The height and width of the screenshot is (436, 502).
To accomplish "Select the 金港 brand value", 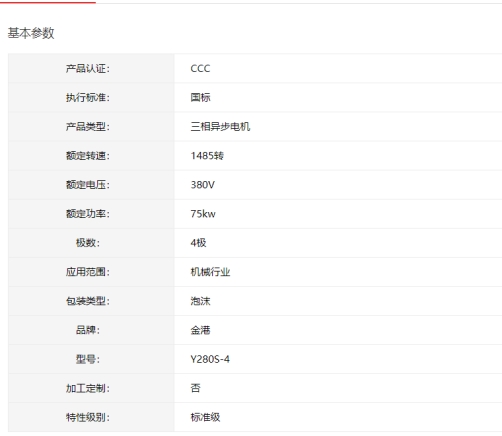I will [x=200, y=330].
